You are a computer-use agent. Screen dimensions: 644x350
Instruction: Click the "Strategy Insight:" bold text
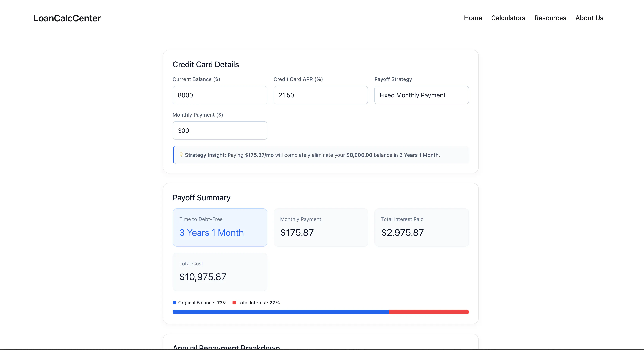206,155
